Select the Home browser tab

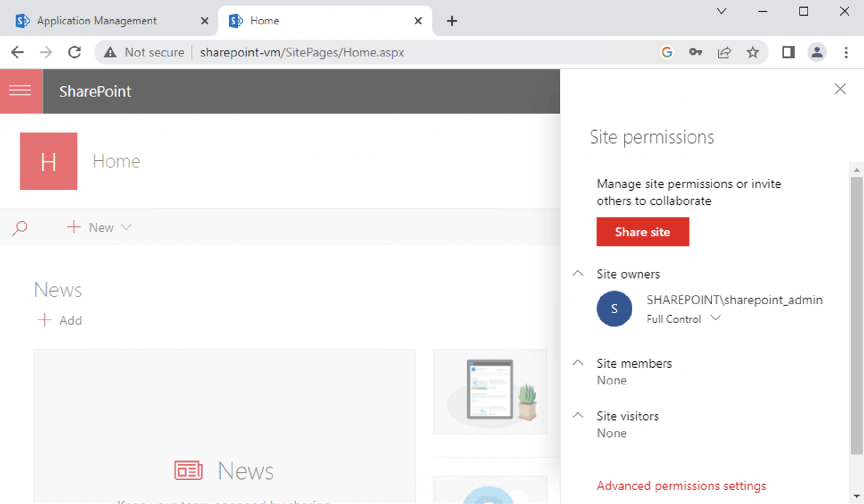(325, 21)
